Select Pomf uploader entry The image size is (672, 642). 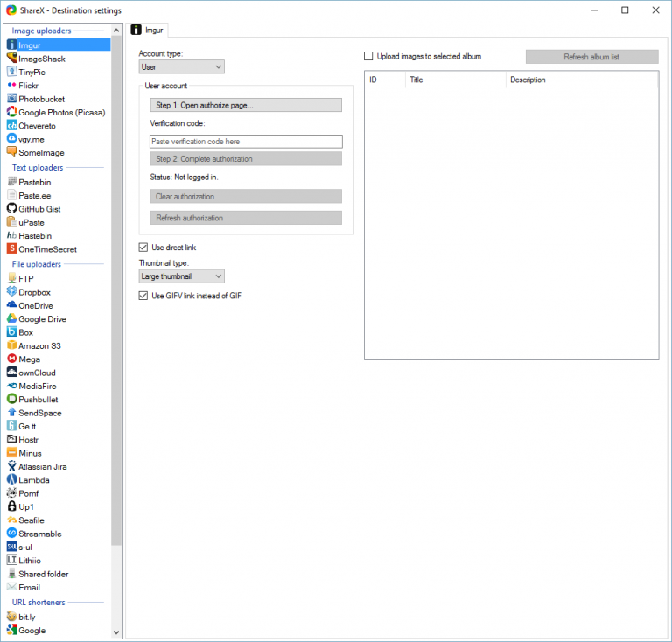coord(23,493)
